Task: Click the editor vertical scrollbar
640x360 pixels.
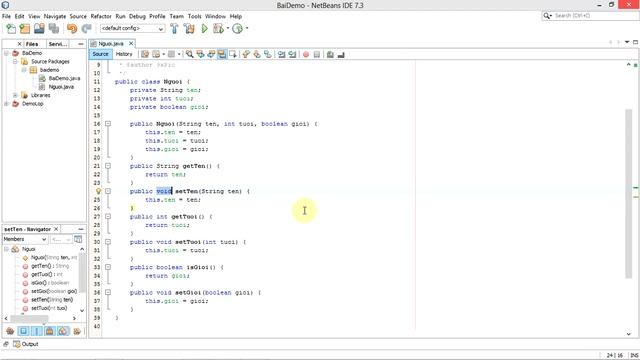Action: tap(628, 194)
